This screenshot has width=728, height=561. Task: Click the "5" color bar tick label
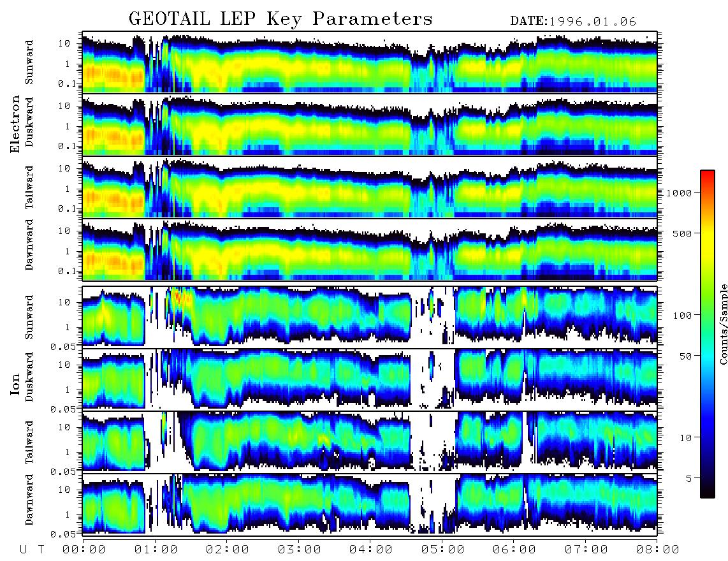688,478
